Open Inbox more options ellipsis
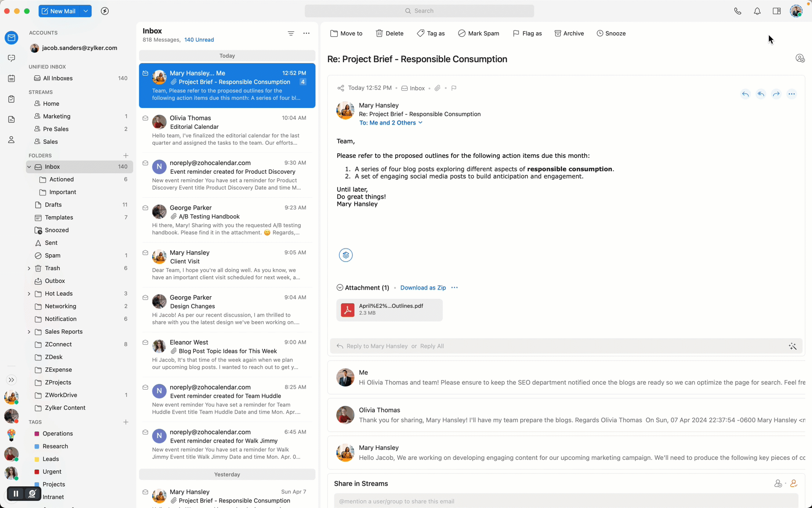Screen dimensions: 812x508 (306, 33)
